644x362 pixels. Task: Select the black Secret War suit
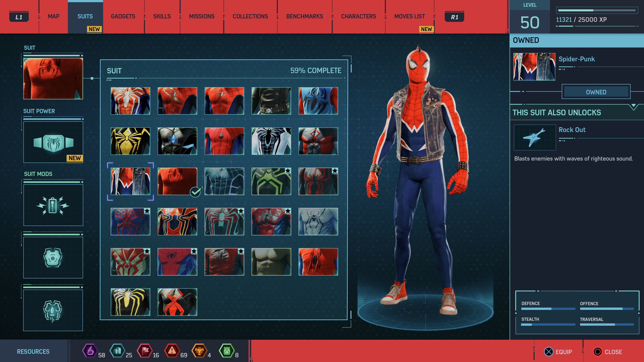(177, 141)
